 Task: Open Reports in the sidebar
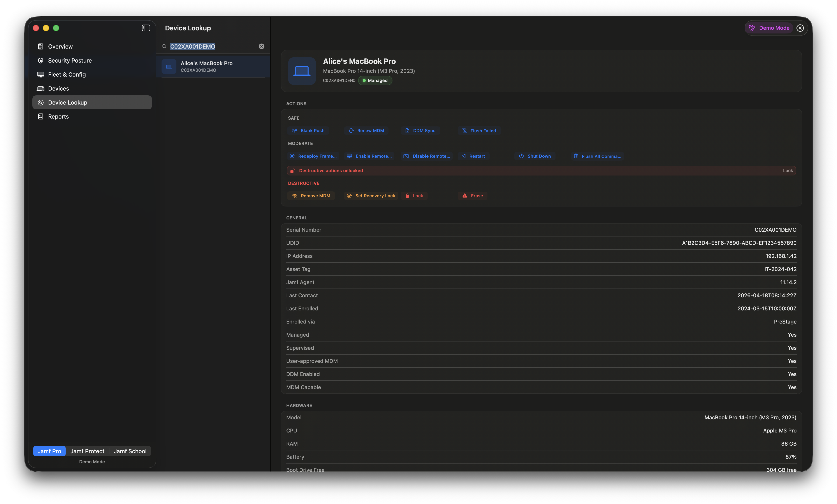(x=92, y=116)
